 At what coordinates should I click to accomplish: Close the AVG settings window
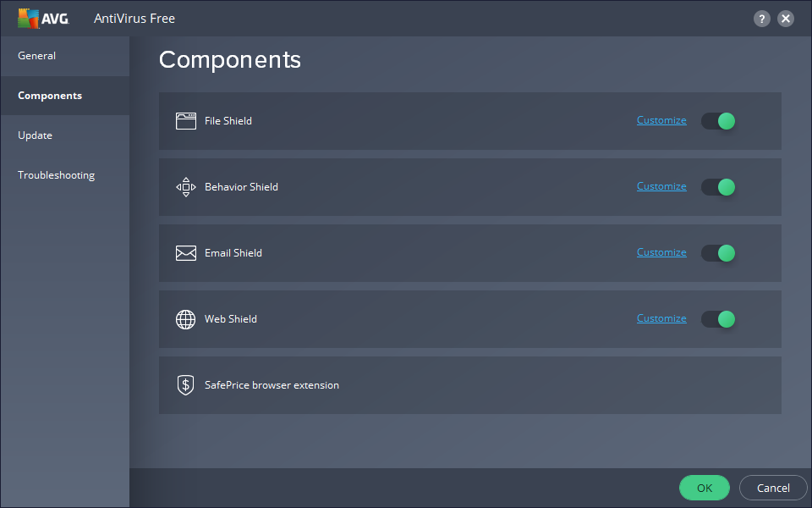[x=786, y=19]
